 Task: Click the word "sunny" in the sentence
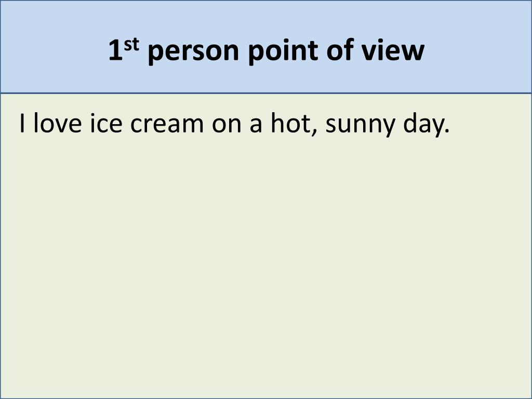[361, 126]
